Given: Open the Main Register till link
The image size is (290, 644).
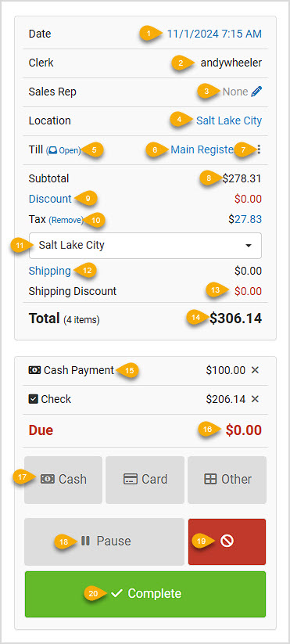Looking at the screenshot, I should (x=202, y=150).
